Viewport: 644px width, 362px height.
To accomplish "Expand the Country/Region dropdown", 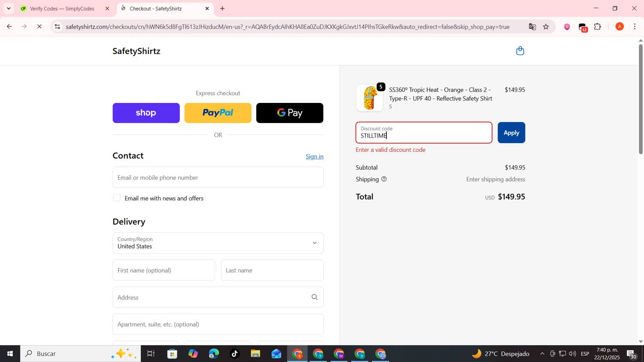I will [x=218, y=243].
